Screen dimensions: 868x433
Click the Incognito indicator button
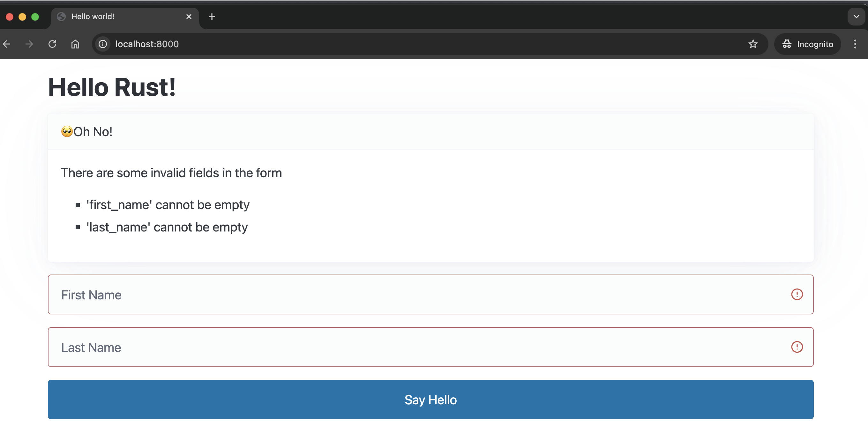[x=807, y=44]
